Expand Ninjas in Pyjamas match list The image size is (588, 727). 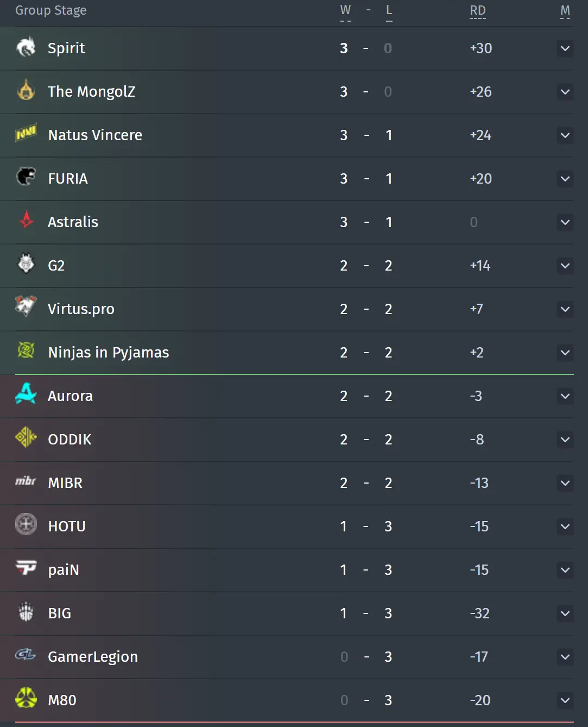click(565, 353)
